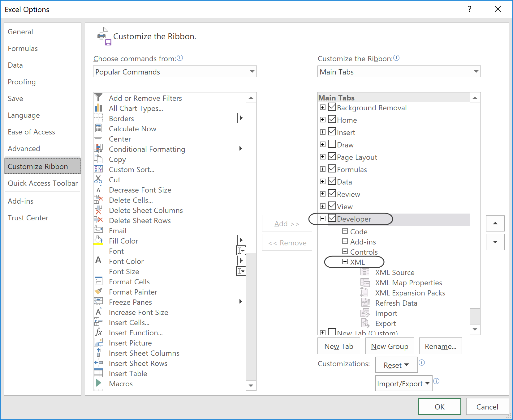Click the Macros play icon
513x420 pixels.
(x=98, y=383)
